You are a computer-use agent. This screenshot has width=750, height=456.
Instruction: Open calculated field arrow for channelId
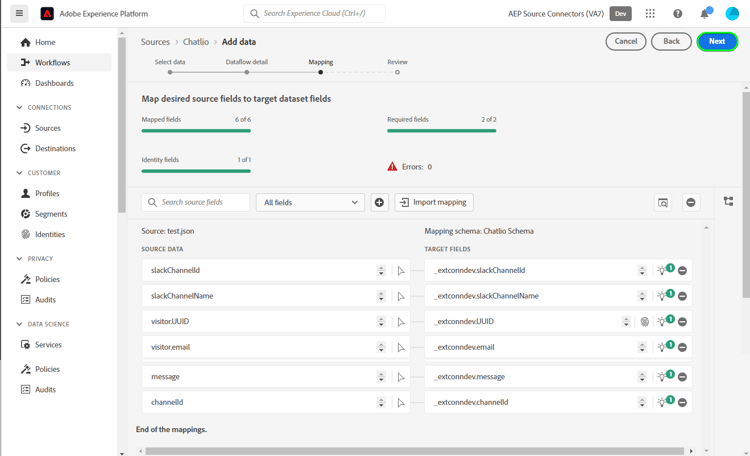coord(401,403)
